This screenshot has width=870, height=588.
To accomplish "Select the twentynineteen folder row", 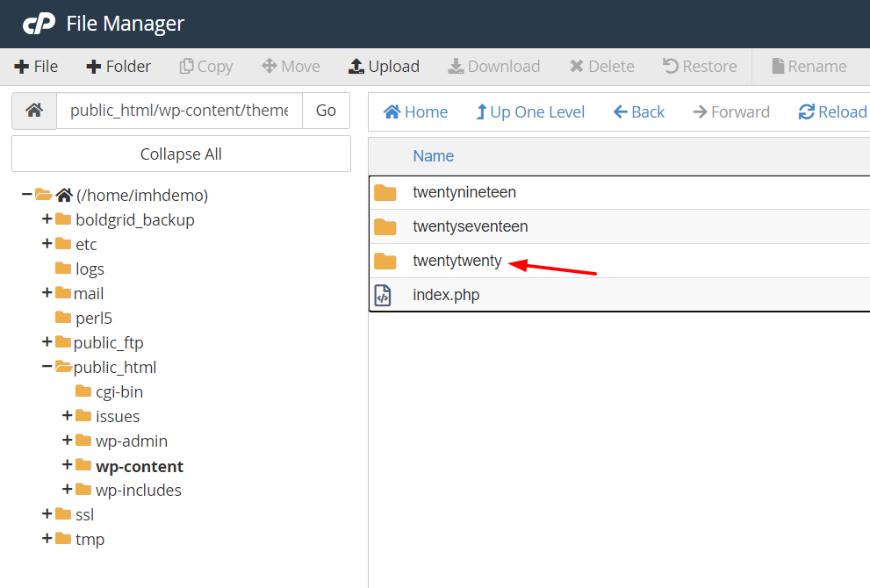I will (464, 192).
